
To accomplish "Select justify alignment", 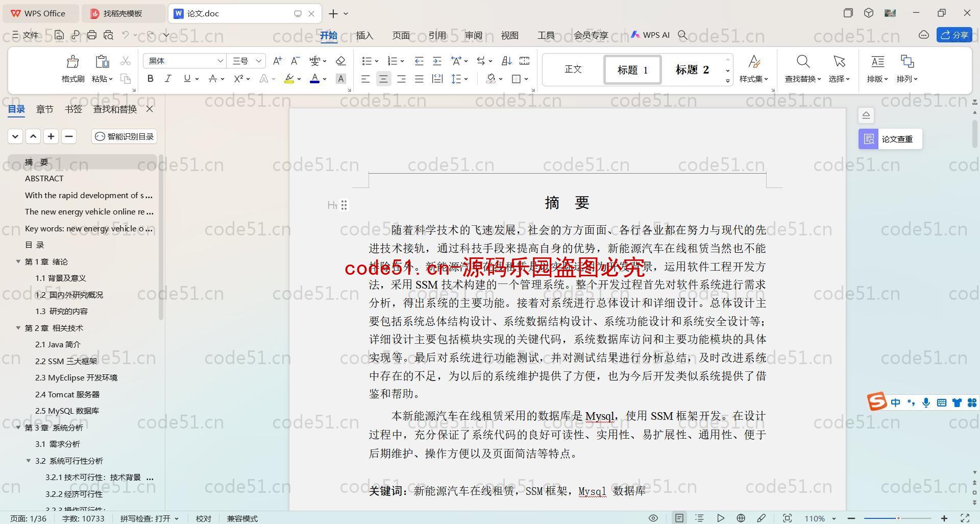I will 419,79.
